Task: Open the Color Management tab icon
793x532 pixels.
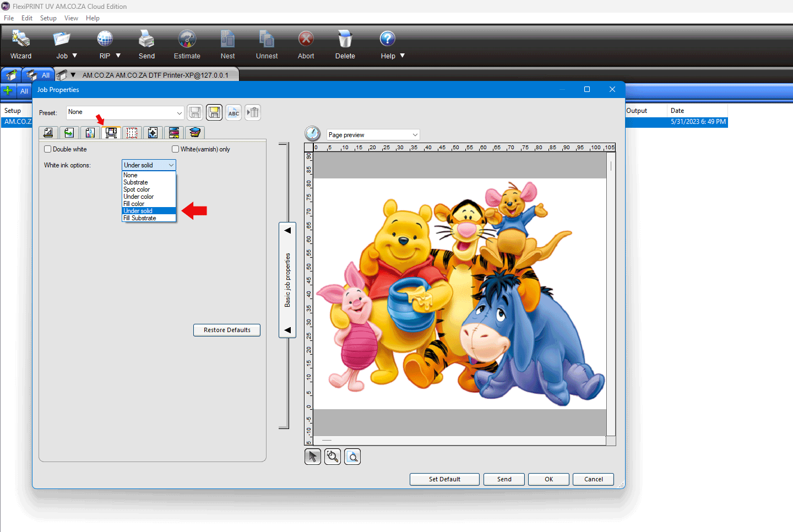Action: (x=90, y=132)
